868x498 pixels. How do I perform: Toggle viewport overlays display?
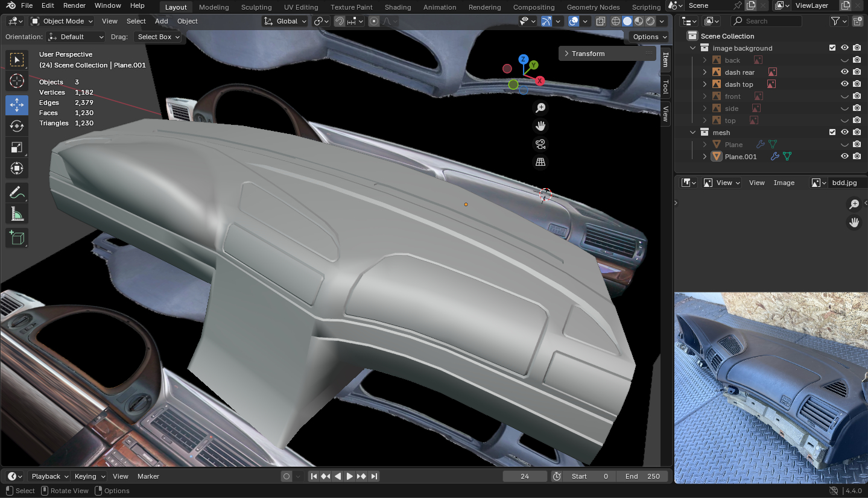coord(574,21)
